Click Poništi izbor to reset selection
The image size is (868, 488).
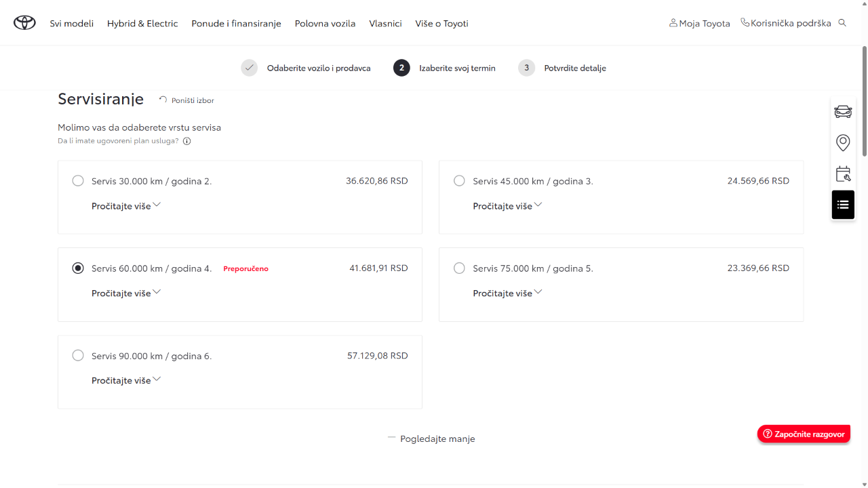186,100
